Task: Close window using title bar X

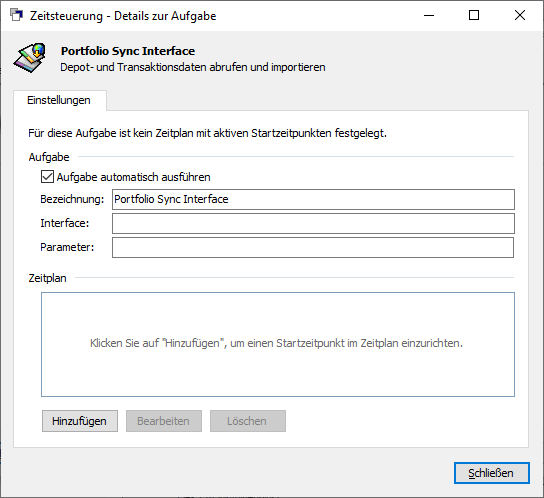Action: 520,15
